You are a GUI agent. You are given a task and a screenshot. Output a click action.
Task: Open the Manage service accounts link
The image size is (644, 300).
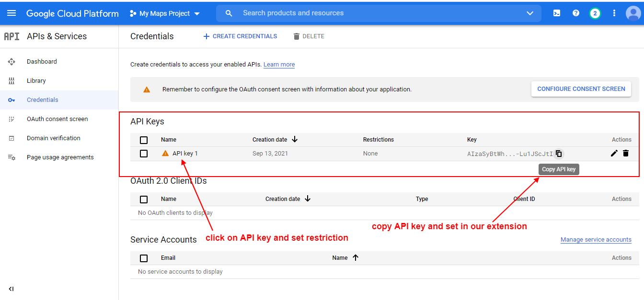(x=596, y=240)
